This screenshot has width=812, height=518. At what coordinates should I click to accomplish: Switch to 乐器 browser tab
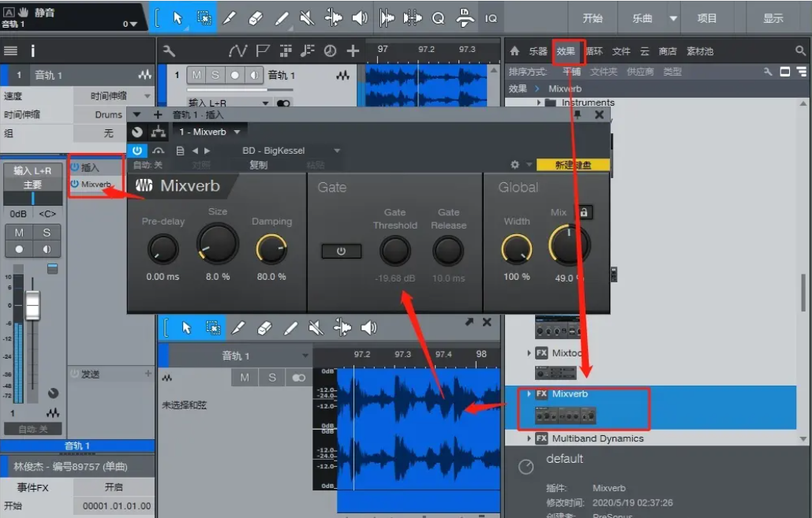pos(538,50)
